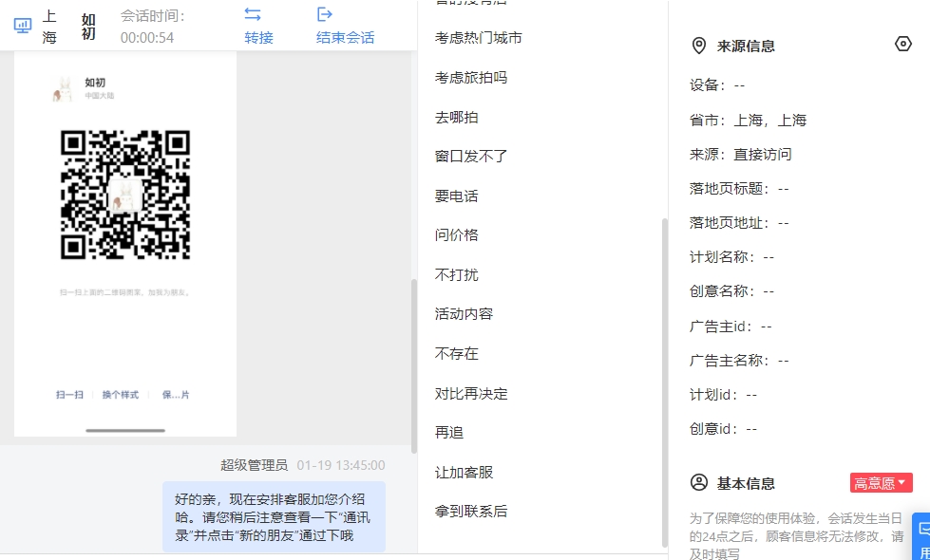
Task: Click the 落地页地址 row
Action: pos(739,223)
